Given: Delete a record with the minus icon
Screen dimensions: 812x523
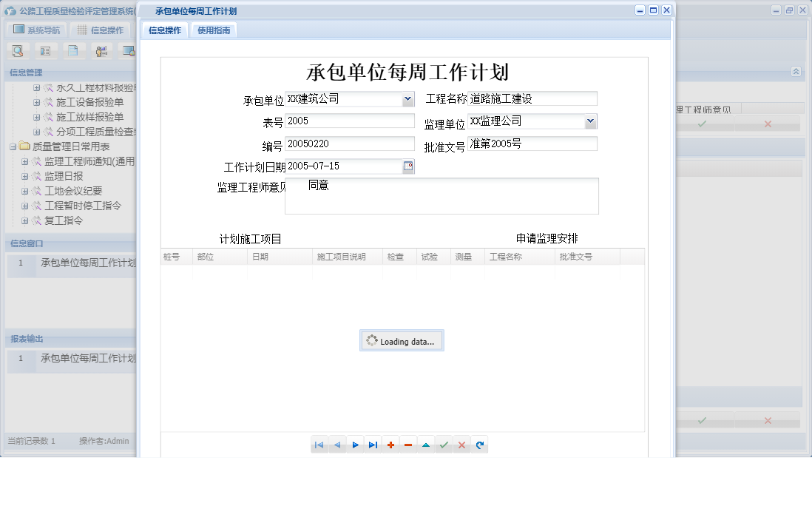Looking at the screenshot, I should click(x=408, y=444).
